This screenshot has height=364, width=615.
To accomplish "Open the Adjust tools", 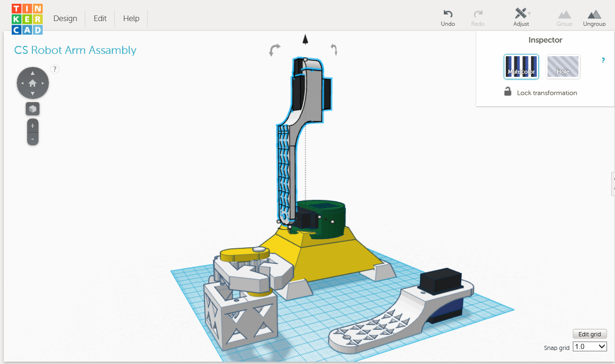I will pos(521,18).
